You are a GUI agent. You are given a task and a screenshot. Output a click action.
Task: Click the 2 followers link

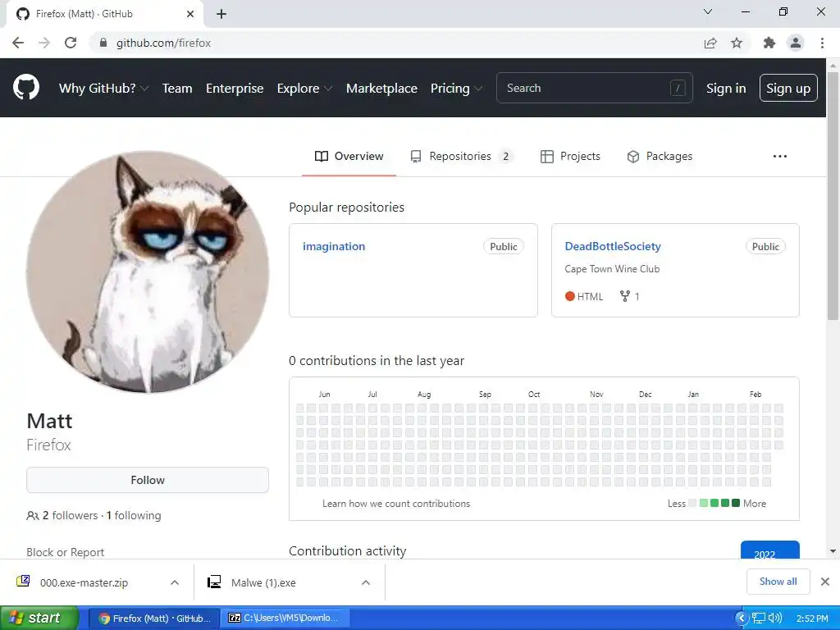[70, 515]
